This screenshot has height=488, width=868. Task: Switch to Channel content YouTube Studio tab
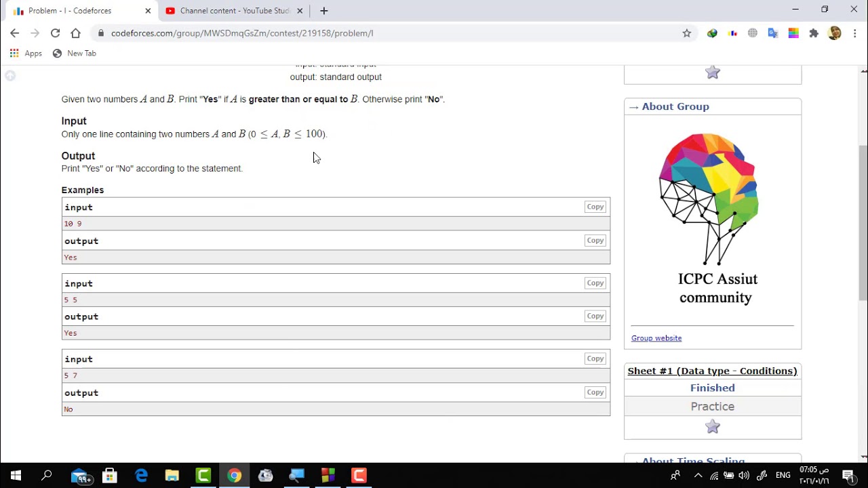click(x=234, y=11)
